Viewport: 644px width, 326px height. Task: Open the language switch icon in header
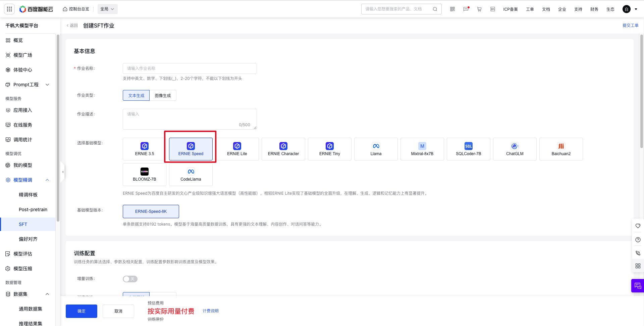(493, 9)
